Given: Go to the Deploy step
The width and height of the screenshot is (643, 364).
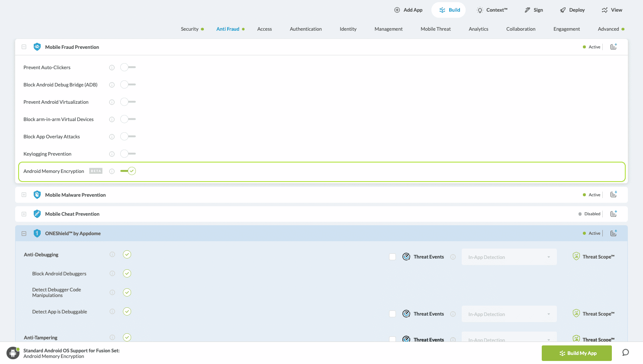Looking at the screenshot, I should (572, 10).
